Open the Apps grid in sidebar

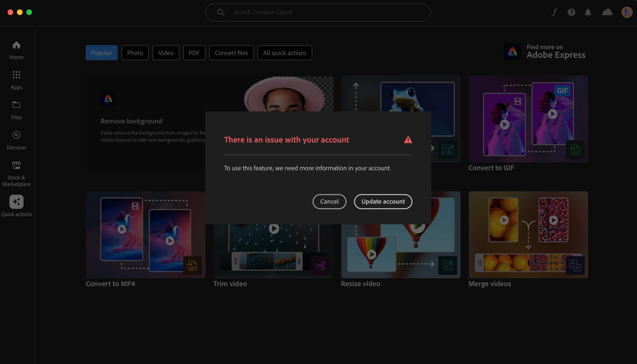(16, 80)
